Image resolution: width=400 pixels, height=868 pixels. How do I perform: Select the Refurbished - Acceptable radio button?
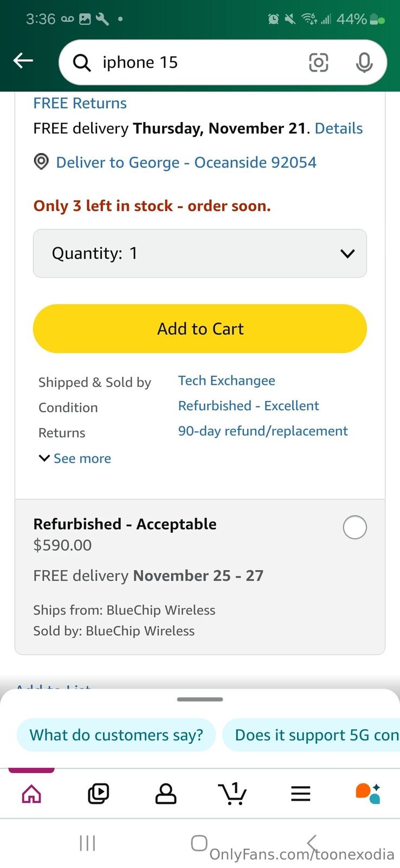354,527
